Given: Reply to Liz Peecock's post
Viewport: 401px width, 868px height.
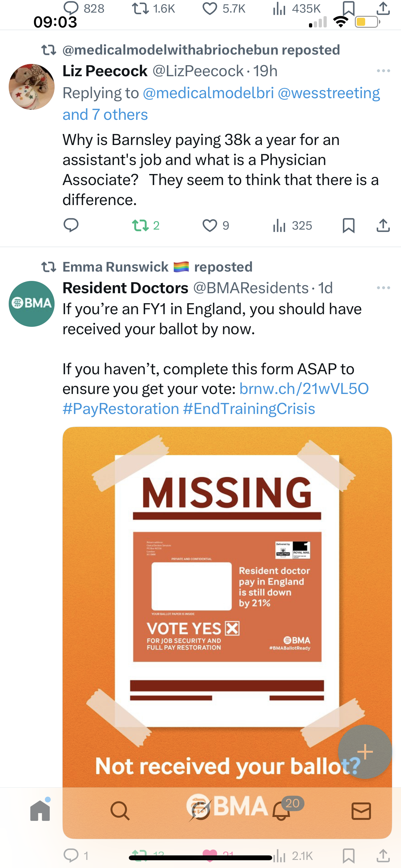Looking at the screenshot, I should [x=71, y=225].
